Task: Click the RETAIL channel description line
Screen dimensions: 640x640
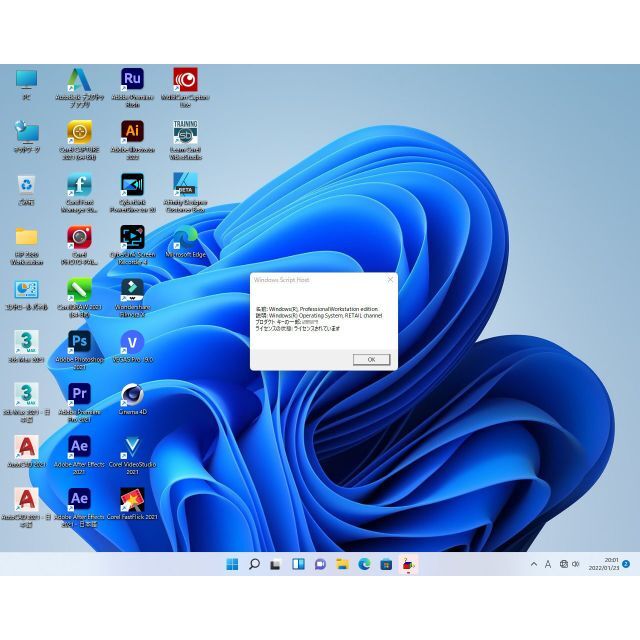Action: click(319, 316)
